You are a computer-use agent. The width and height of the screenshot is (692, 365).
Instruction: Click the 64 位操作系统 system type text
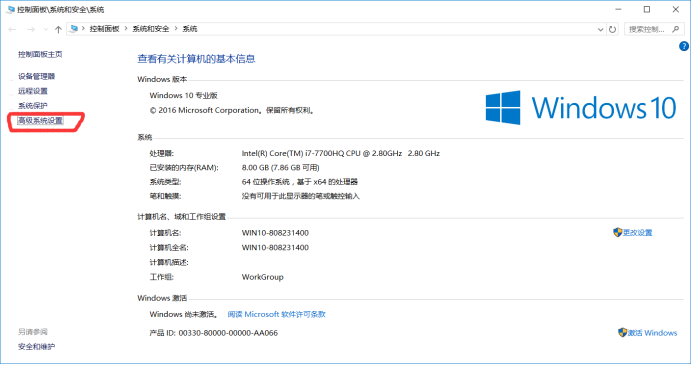point(300,181)
